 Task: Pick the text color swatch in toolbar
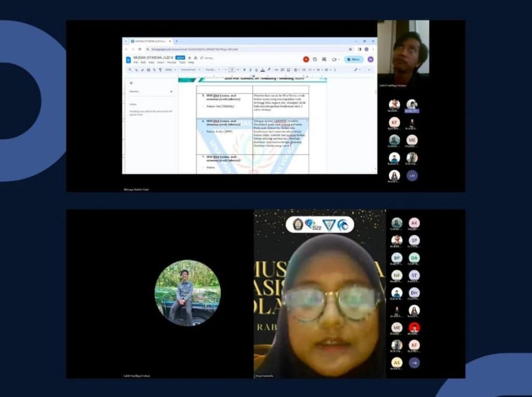(x=262, y=70)
